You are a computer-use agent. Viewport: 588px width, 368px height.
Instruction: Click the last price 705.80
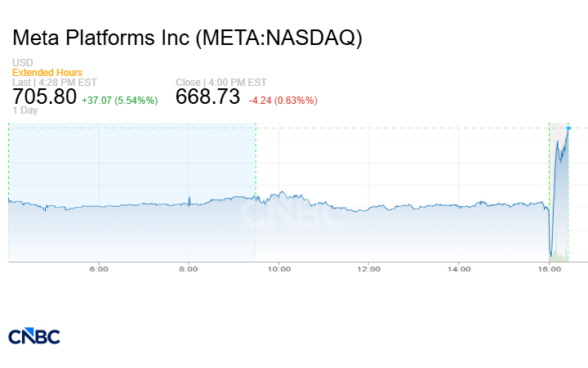[45, 97]
